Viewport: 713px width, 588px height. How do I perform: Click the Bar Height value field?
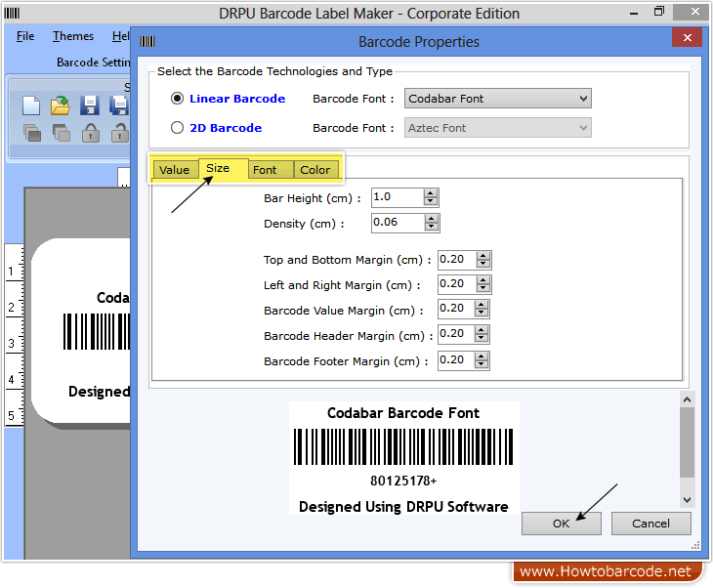tap(398, 197)
